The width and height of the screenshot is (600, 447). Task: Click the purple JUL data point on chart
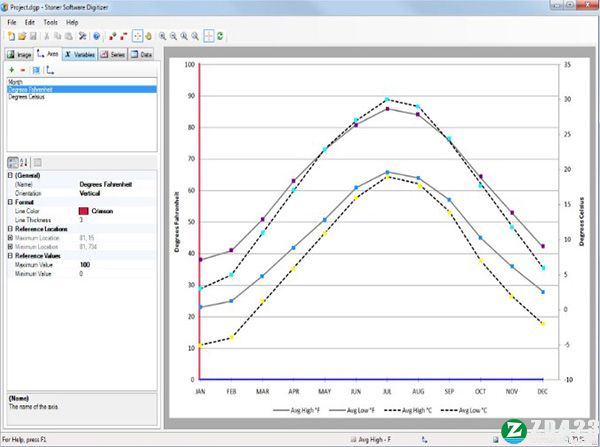[x=387, y=109]
